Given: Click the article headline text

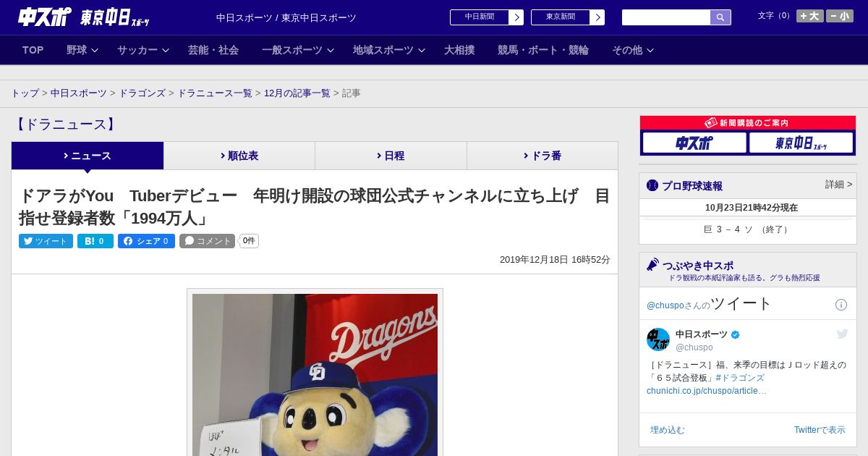Looking at the screenshot, I should pos(314,207).
